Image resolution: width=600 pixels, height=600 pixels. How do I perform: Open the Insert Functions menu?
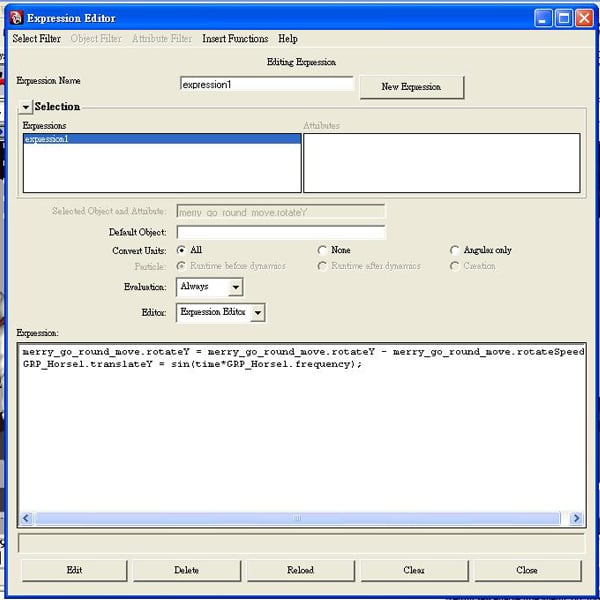[235, 39]
